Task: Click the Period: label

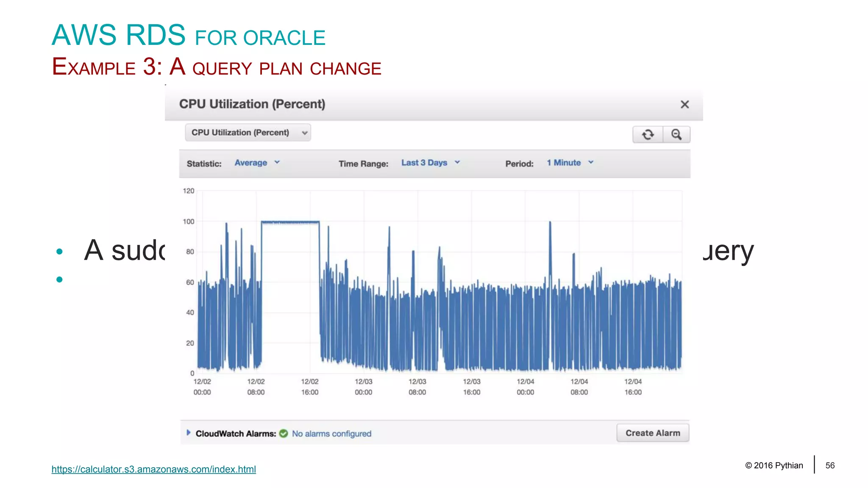Action: (x=520, y=164)
